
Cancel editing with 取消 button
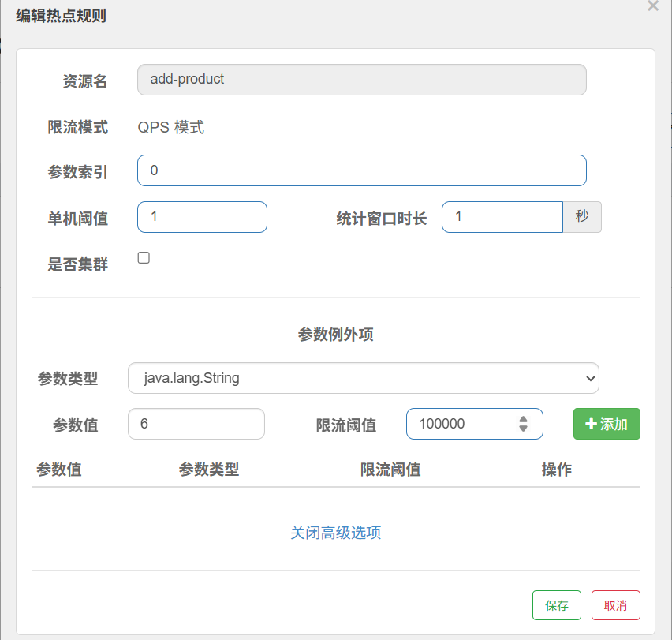(x=615, y=605)
